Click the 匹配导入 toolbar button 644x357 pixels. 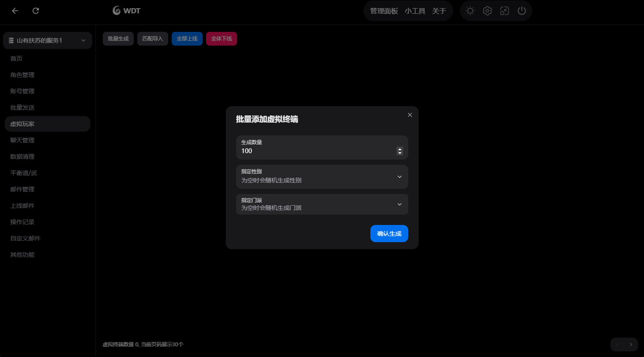click(x=152, y=38)
